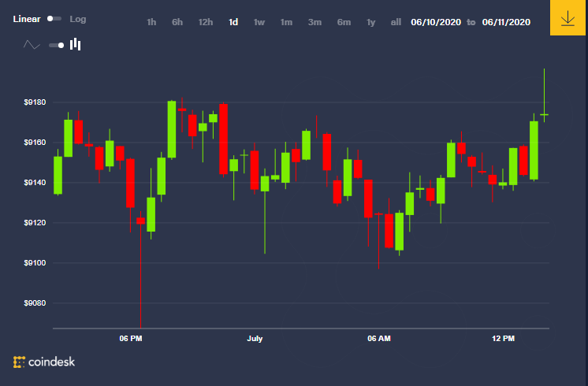
Task: Switch to the 1h time range
Action: (x=151, y=22)
